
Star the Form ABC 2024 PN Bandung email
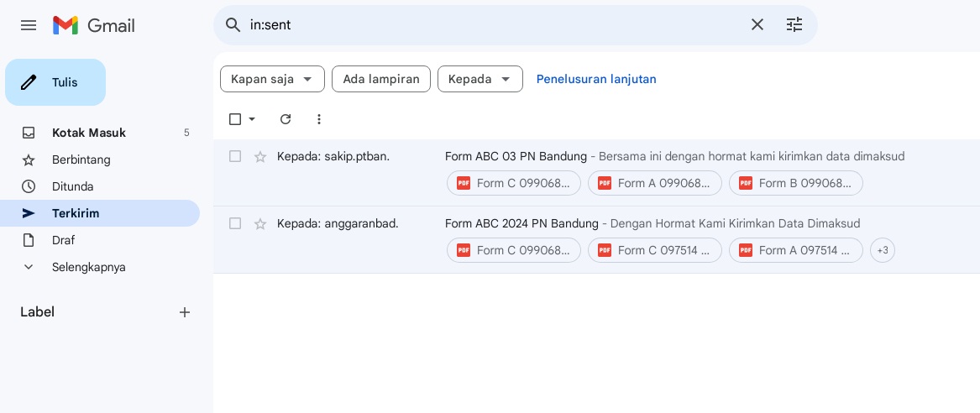[260, 224]
